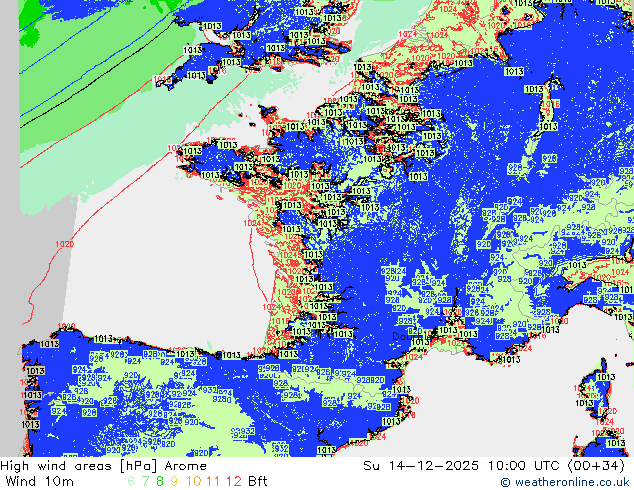634x490 pixels.
Task: Select the Beaufort 11 legend number
Action: point(213,482)
